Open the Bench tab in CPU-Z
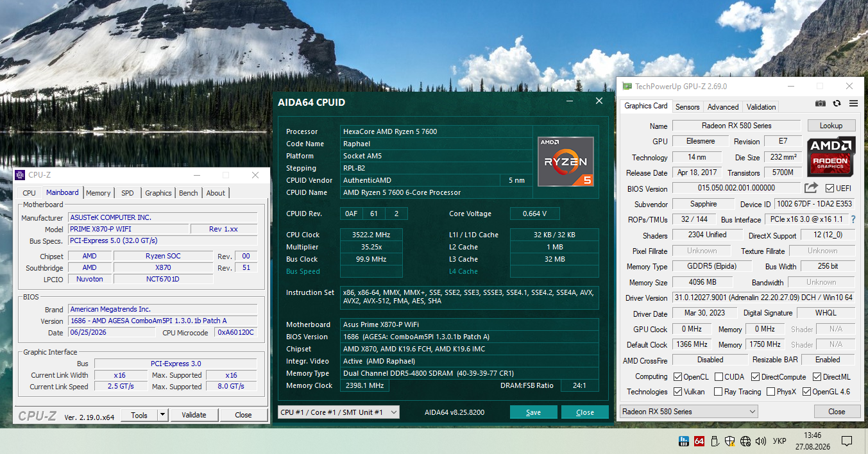Viewport: 868px width, 454px height. pos(189,193)
